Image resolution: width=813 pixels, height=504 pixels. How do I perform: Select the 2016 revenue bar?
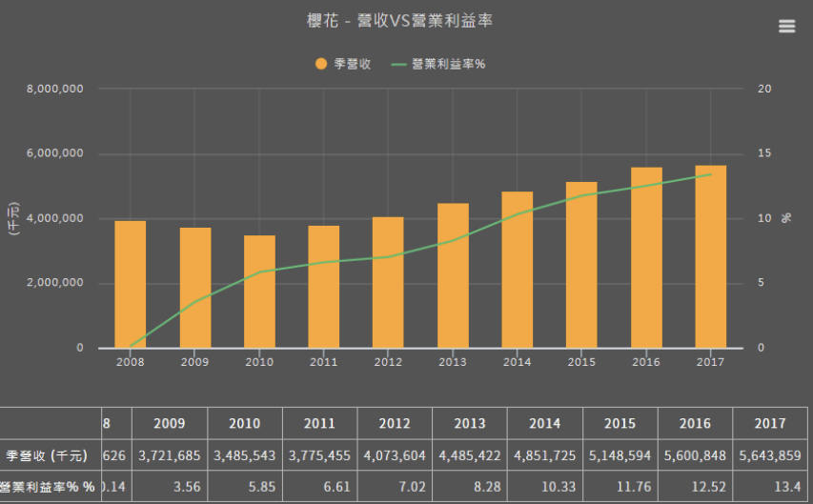point(646,257)
